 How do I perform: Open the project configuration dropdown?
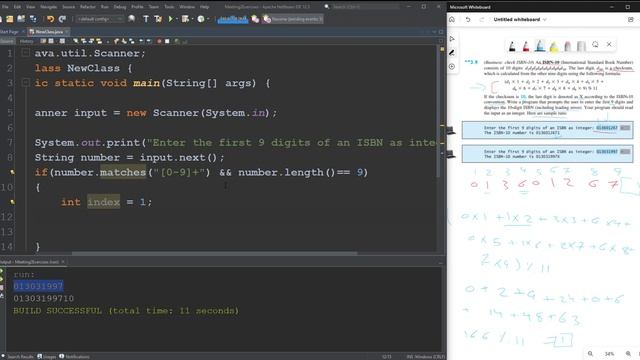coord(100,19)
